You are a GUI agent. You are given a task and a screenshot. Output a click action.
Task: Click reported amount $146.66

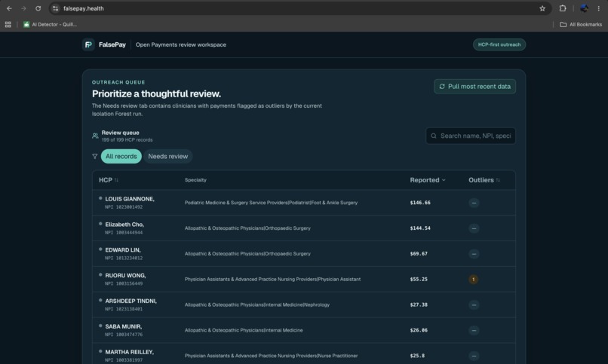[420, 203]
